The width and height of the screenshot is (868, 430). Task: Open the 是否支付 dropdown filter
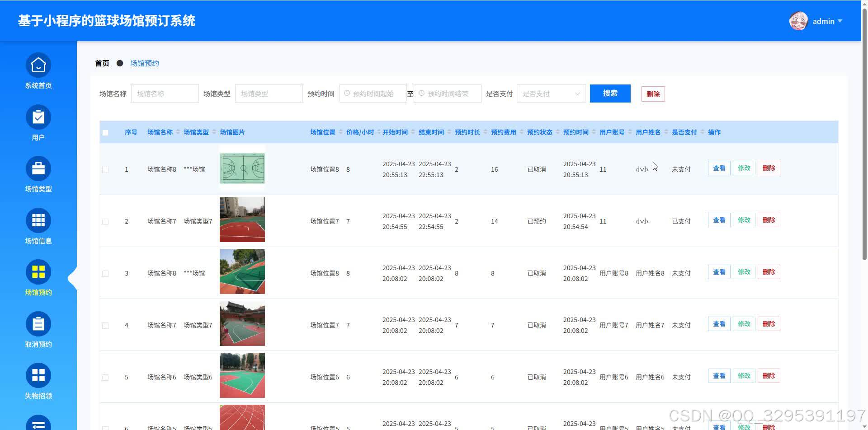coord(551,93)
